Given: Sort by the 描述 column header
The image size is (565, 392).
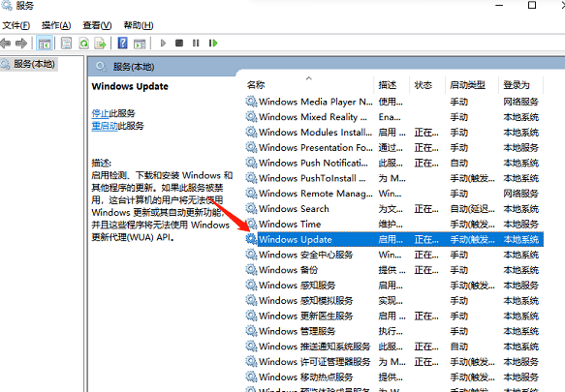Looking at the screenshot, I should click(388, 85).
